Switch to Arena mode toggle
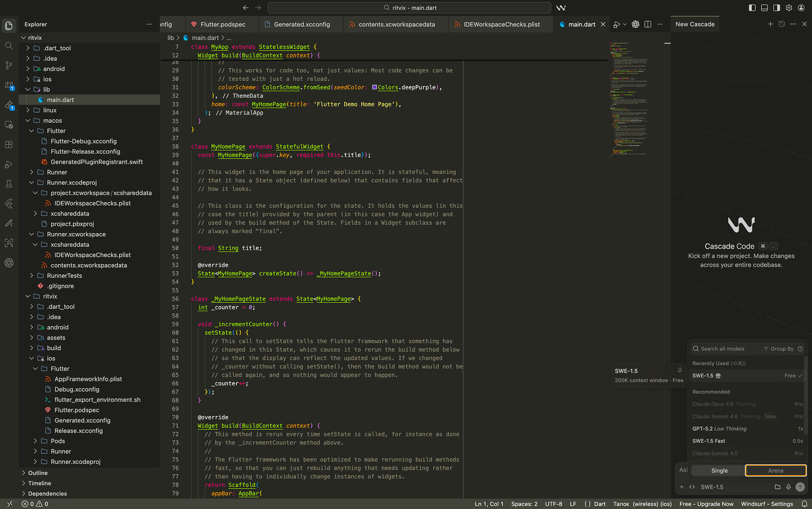 776,470
